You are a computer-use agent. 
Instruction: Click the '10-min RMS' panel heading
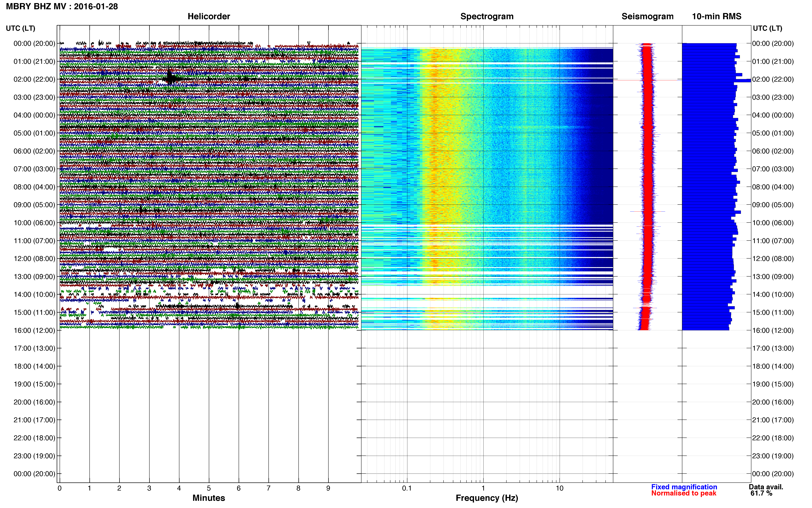(717, 16)
